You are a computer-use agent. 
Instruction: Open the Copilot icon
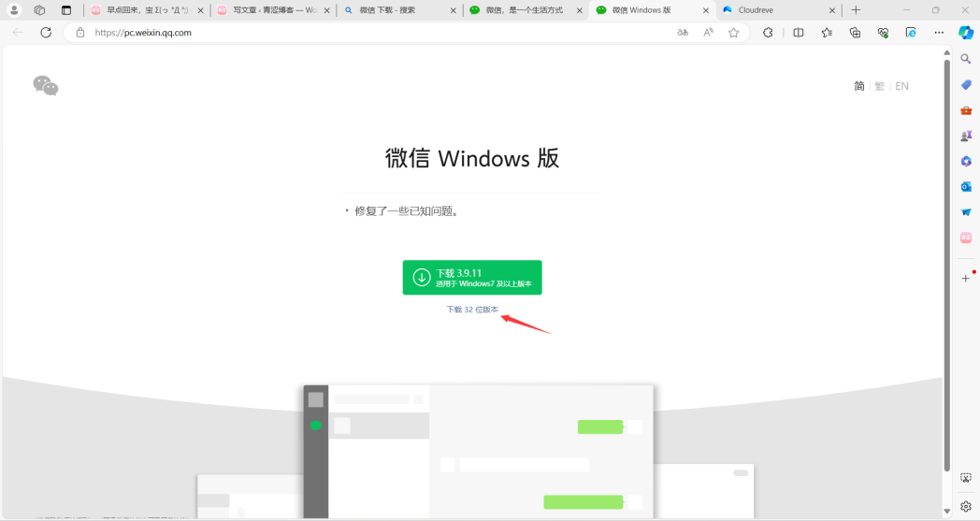[x=966, y=33]
